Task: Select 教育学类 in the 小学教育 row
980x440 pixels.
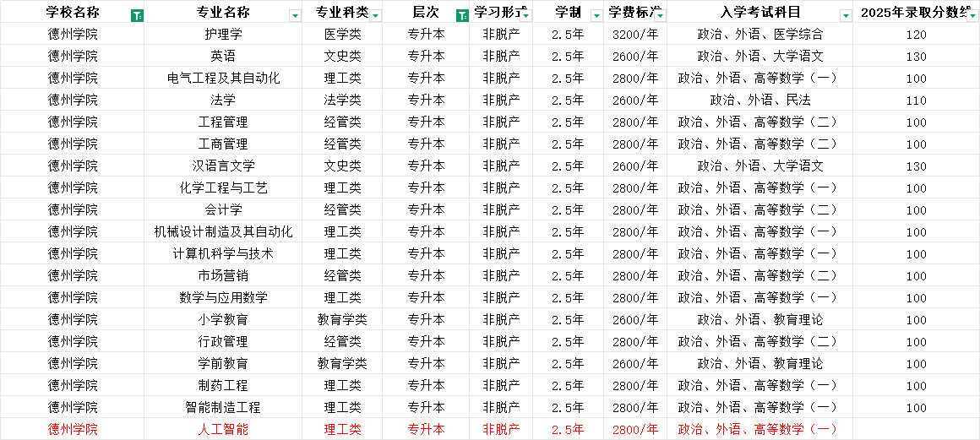Action: (342, 320)
